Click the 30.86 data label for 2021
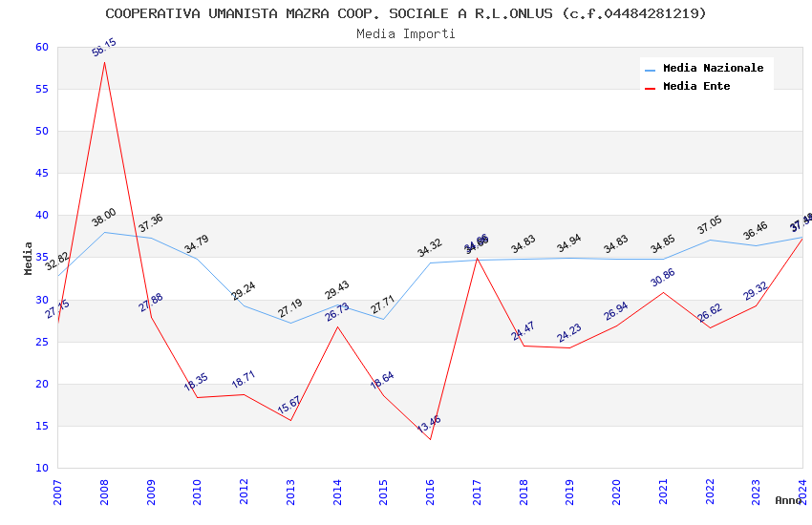 [663, 277]
